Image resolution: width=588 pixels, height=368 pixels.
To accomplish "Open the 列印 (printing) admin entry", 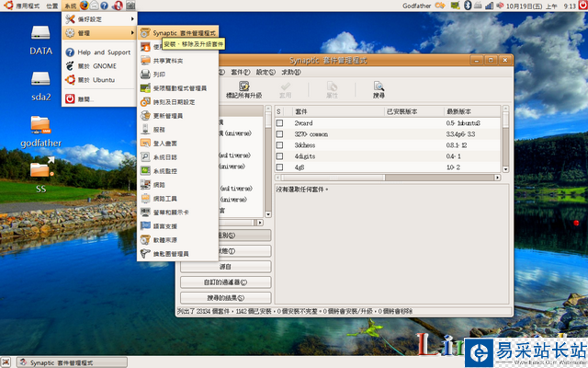I will coord(177,75).
